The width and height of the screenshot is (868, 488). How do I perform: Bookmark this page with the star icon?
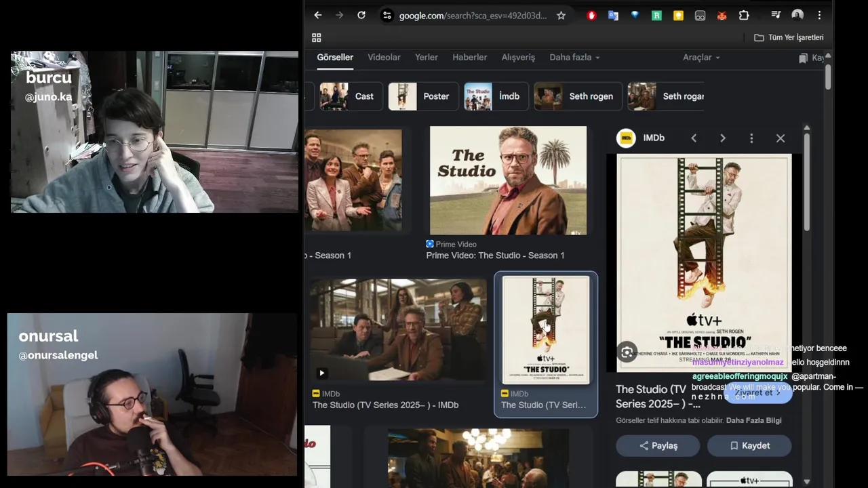point(561,15)
